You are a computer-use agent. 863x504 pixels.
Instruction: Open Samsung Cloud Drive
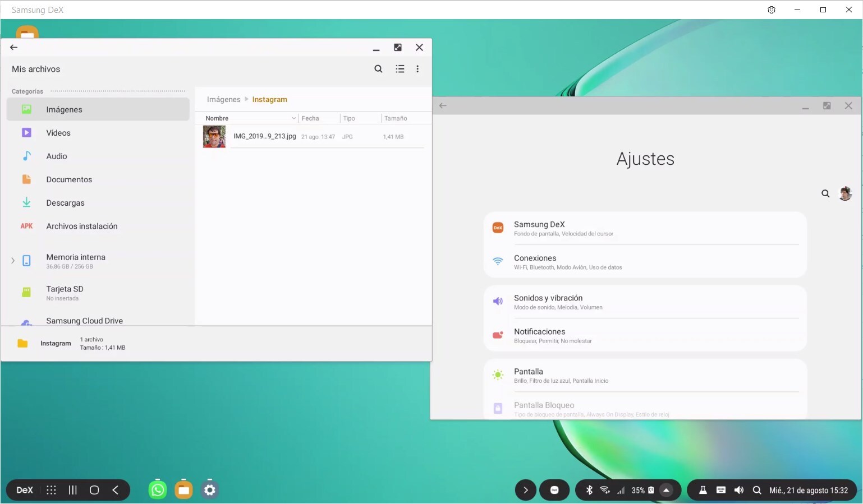[x=98, y=321]
